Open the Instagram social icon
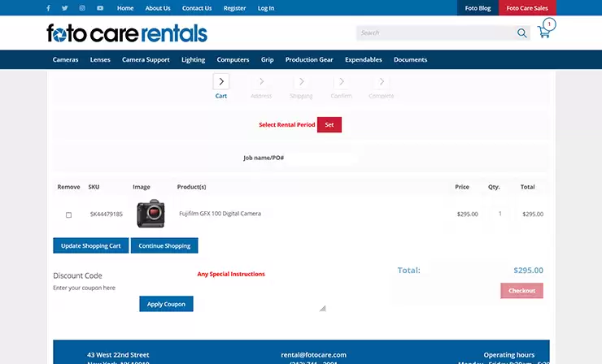Viewport: 602px width, 364px height. tap(82, 8)
